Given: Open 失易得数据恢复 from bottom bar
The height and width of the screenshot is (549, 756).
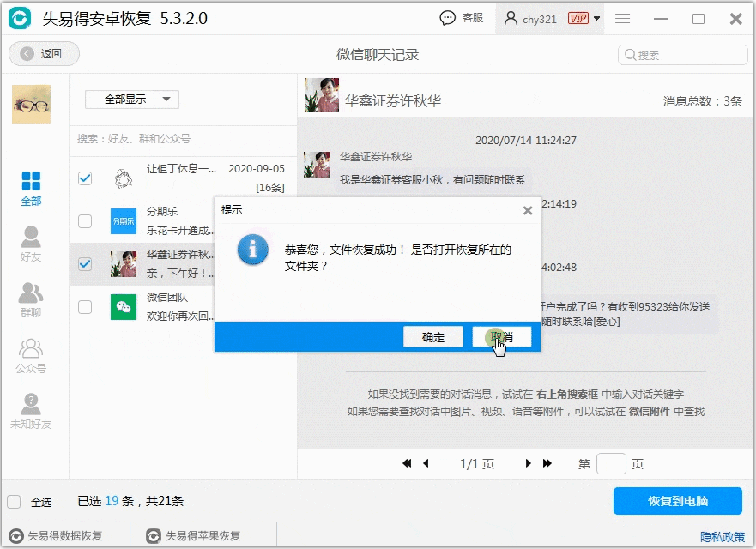Looking at the screenshot, I should pos(56,536).
